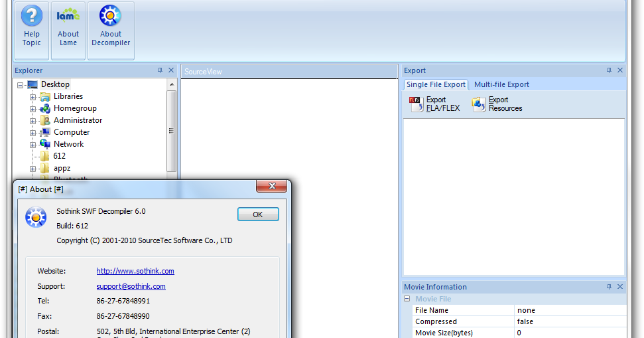Viewport: 644px width, 338px height.
Task: Expand the Administrator tree node
Action: [x=32, y=121]
